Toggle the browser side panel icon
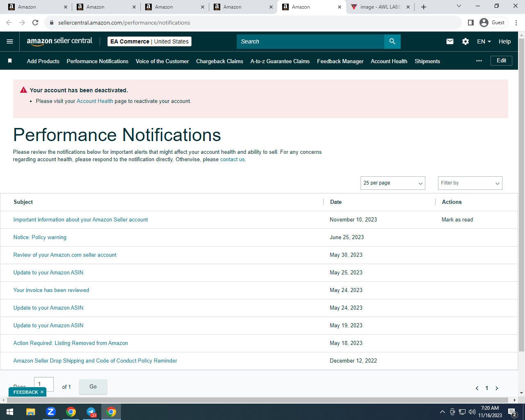 (x=471, y=23)
